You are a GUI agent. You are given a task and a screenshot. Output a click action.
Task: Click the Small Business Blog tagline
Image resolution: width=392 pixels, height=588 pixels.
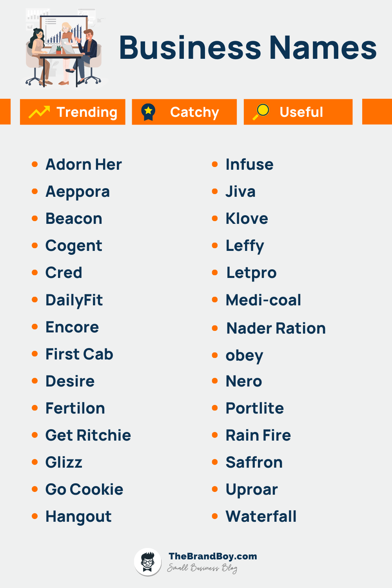tap(202, 568)
